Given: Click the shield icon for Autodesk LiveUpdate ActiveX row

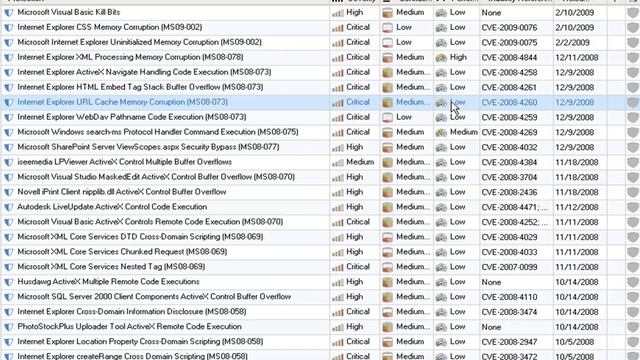Looking at the screenshot, I should (9, 207).
